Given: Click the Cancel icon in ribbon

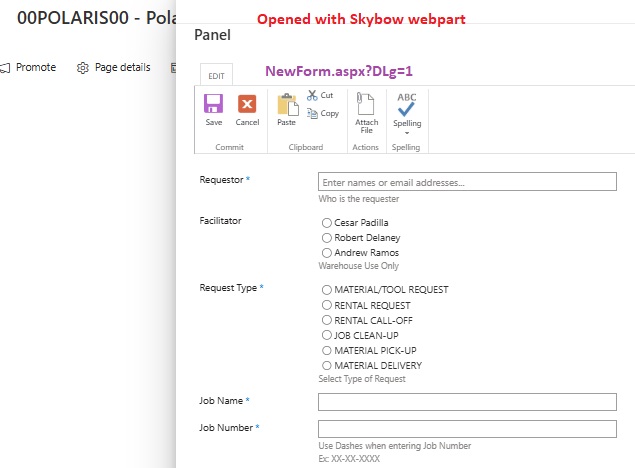Looking at the screenshot, I should (247, 104).
